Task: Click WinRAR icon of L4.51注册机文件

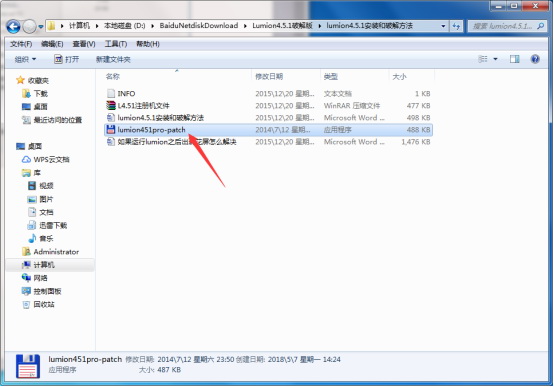Action: point(111,105)
